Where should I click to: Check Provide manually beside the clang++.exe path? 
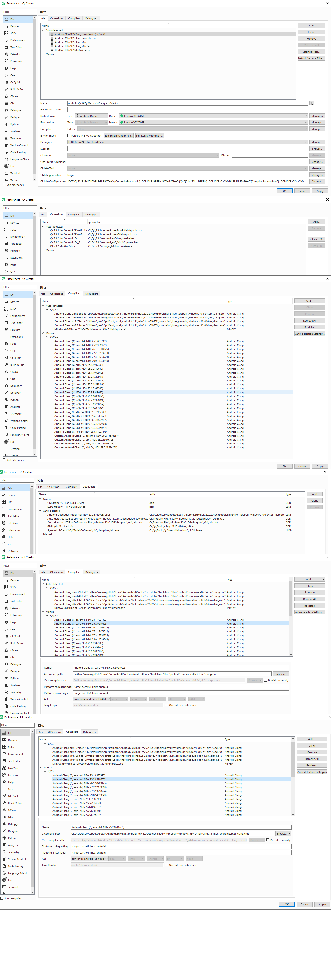coord(266,680)
